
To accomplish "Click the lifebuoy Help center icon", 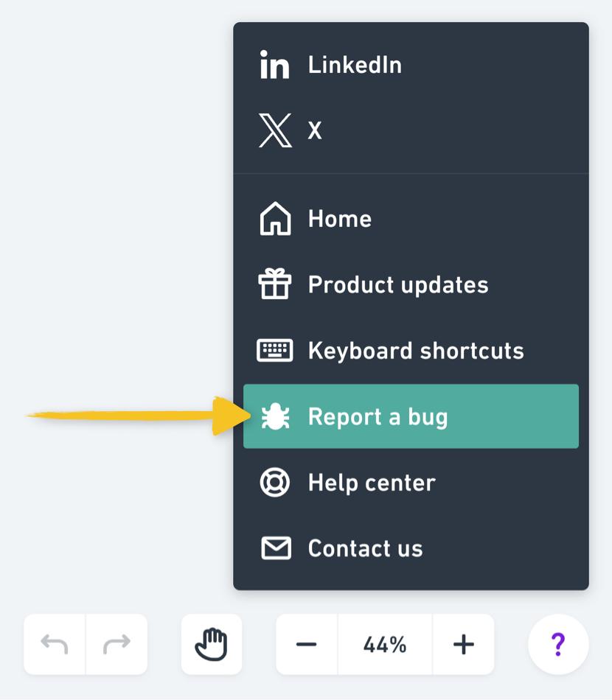I will pyautogui.click(x=275, y=482).
